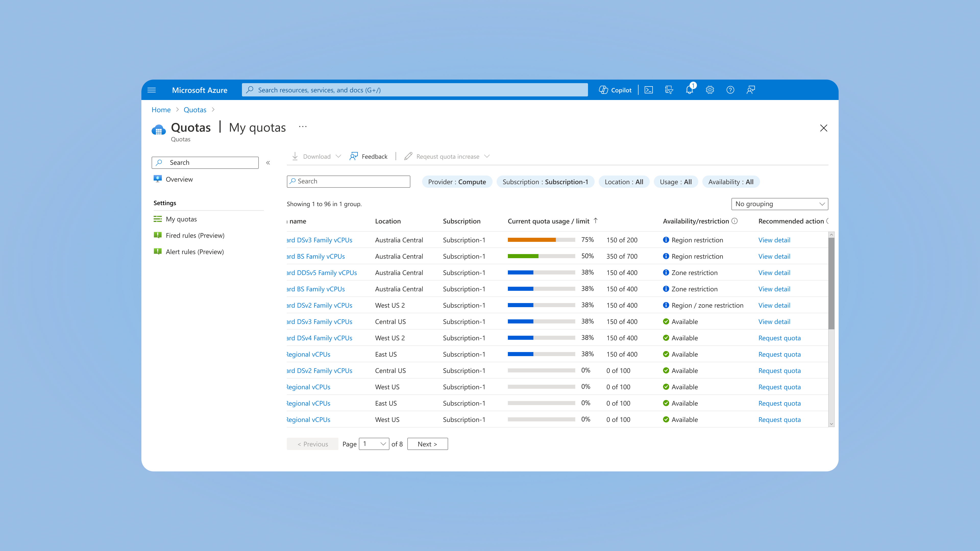Open portal settings gear

710,90
